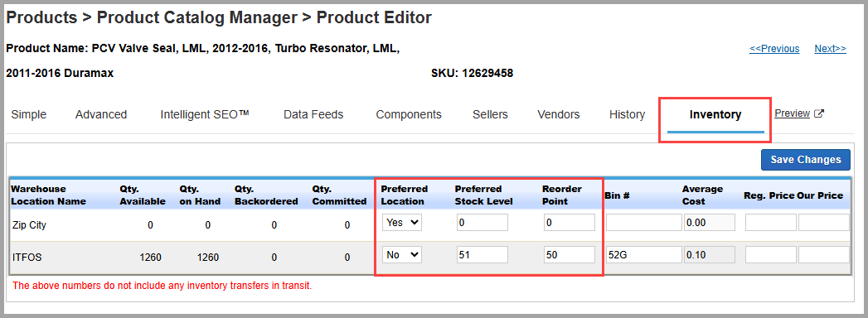Viewport: 868px width, 318px height.
Task: Click the Save Changes button
Action: tap(806, 160)
